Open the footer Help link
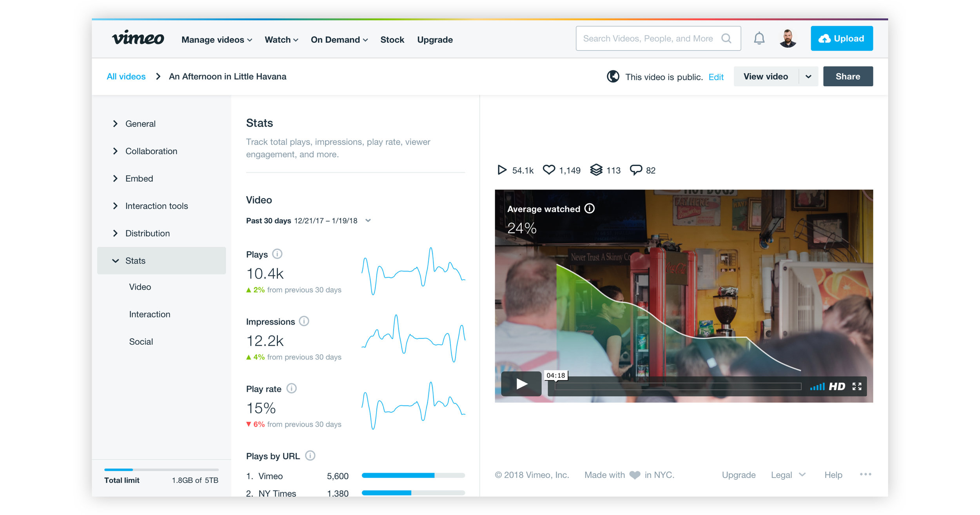This screenshot has width=980, height=515. (833, 475)
